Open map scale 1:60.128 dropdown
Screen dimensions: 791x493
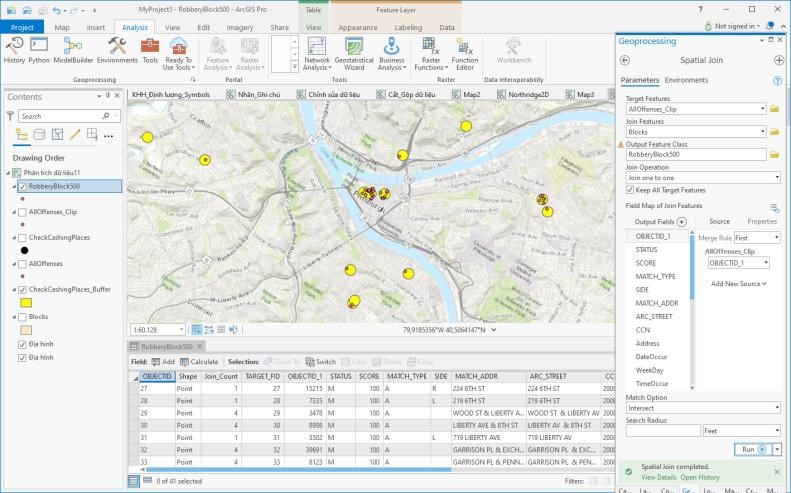click(181, 330)
